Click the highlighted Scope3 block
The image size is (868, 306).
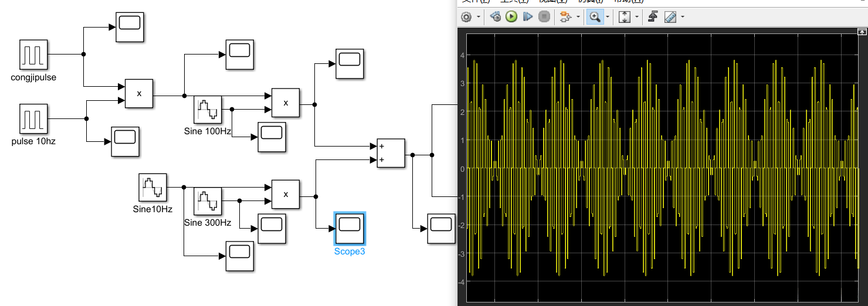(350, 229)
